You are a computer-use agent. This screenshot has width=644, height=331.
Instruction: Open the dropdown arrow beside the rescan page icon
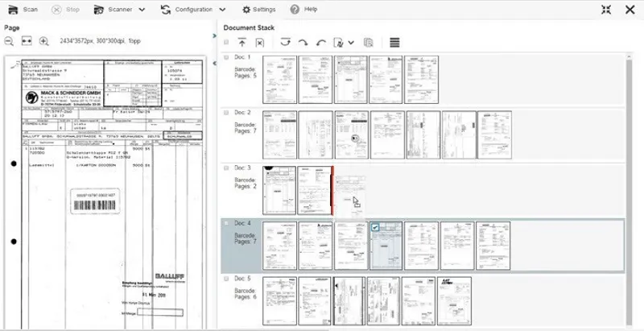[x=351, y=43]
